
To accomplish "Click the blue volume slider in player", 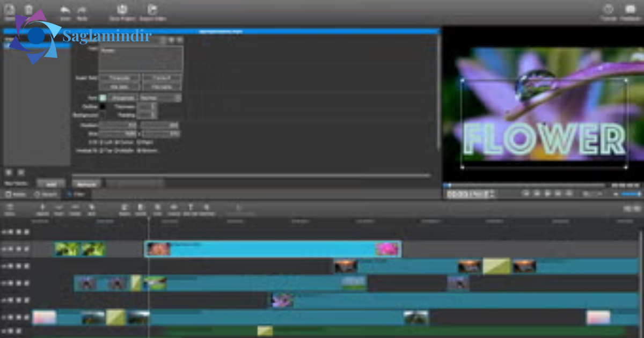I will pyautogui.click(x=632, y=194).
